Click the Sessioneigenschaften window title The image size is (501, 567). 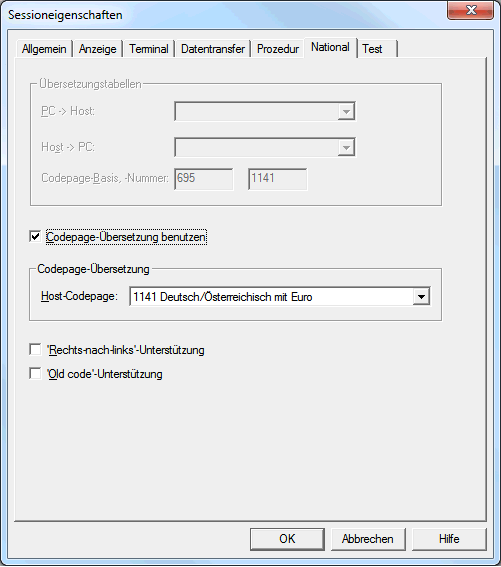(x=65, y=15)
